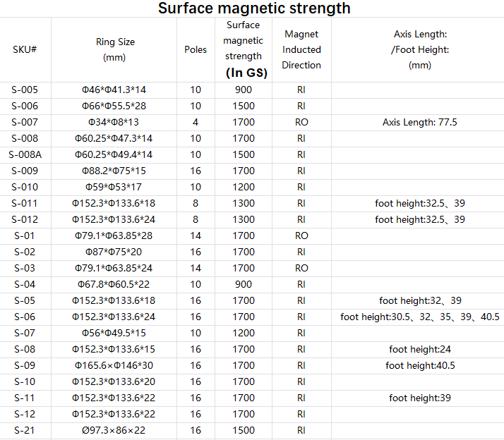Select the S-10 SKU cell
The width and height of the screenshot is (504, 440).
(x=25, y=382)
